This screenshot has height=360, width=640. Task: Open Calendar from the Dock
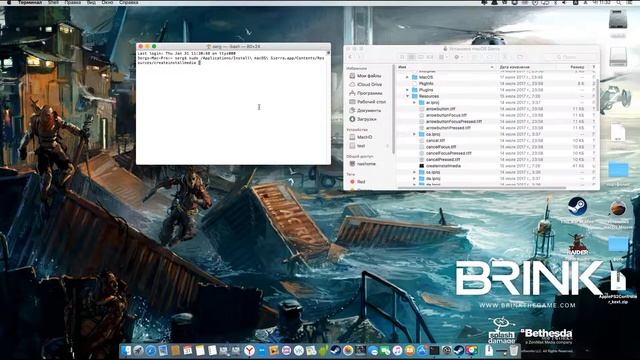point(188,350)
